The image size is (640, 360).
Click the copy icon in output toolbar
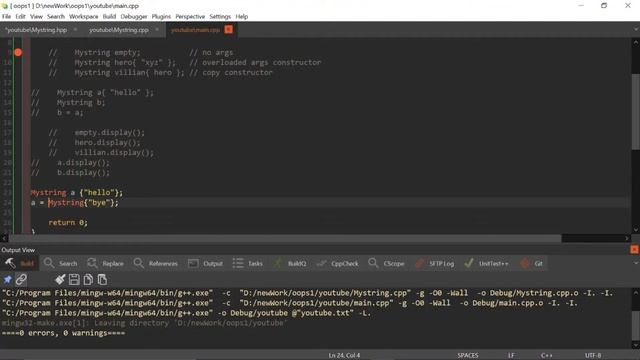[88, 280]
